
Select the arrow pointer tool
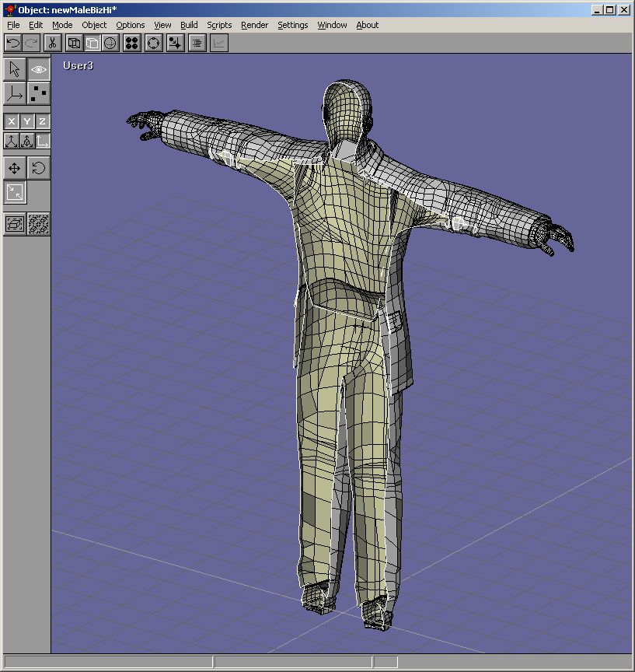click(15, 69)
